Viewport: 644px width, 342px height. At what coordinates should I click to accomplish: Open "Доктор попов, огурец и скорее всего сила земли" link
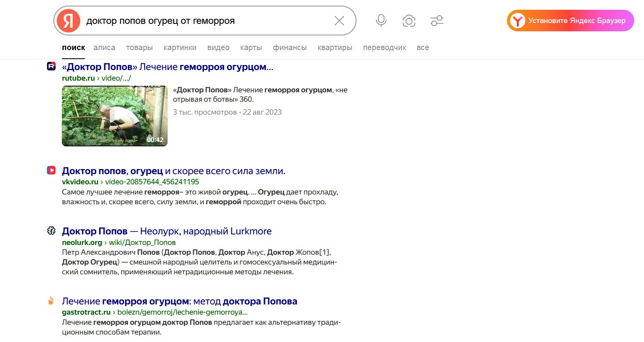click(173, 171)
